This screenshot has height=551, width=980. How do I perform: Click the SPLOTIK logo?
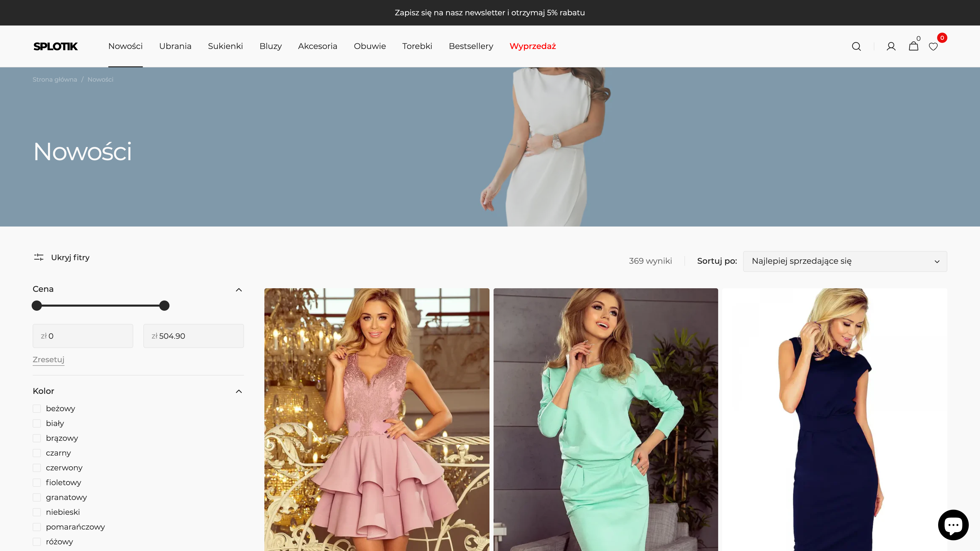click(x=56, y=46)
